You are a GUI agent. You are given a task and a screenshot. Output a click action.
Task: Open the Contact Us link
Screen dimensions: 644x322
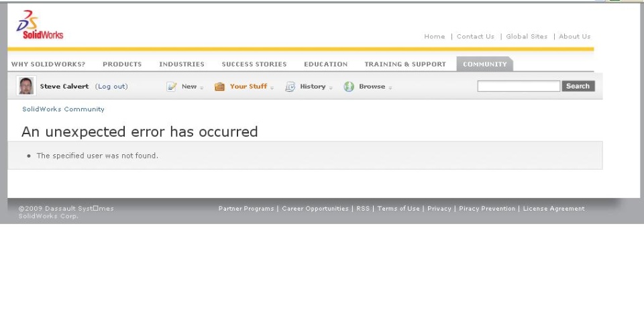(x=476, y=36)
